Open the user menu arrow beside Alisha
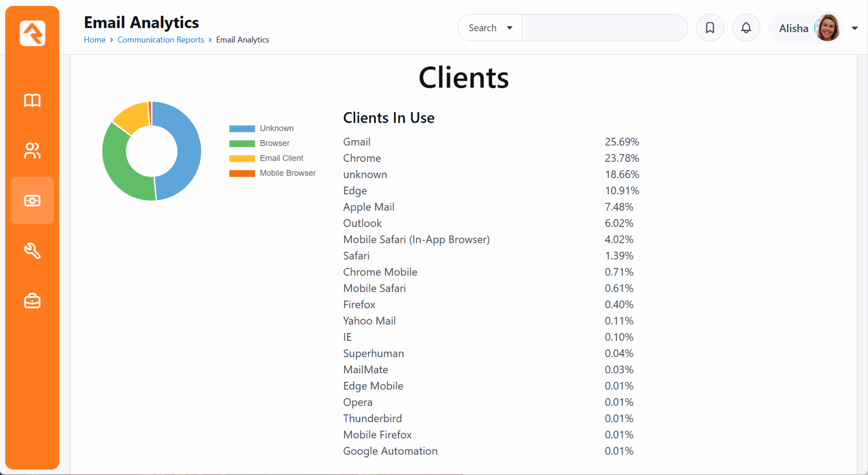Image resolution: width=868 pixels, height=475 pixels. point(854,28)
